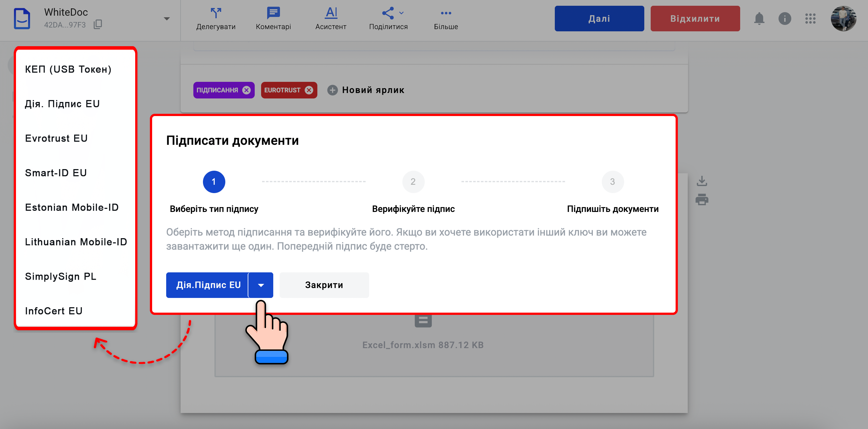Viewport: 868px width, 429px height.
Task: Open the Коментарі comments icon
Action: (273, 13)
